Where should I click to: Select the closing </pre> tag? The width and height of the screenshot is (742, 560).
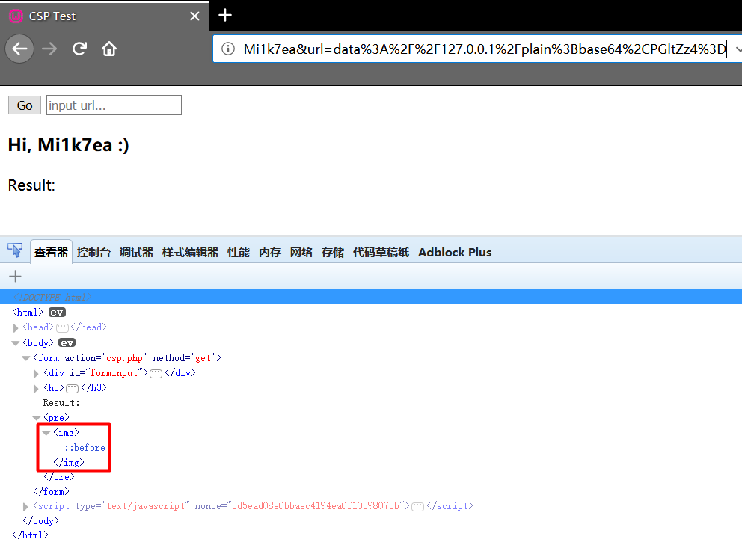(x=58, y=477)
